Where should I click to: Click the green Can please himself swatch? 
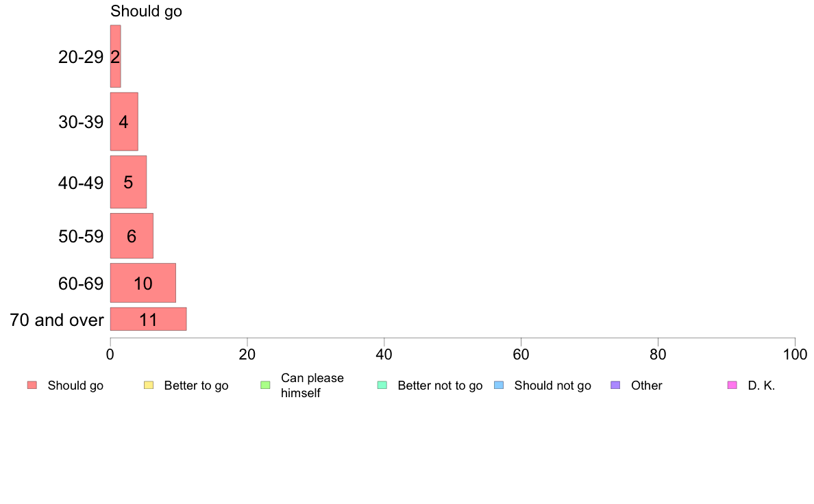click(265, 385)
